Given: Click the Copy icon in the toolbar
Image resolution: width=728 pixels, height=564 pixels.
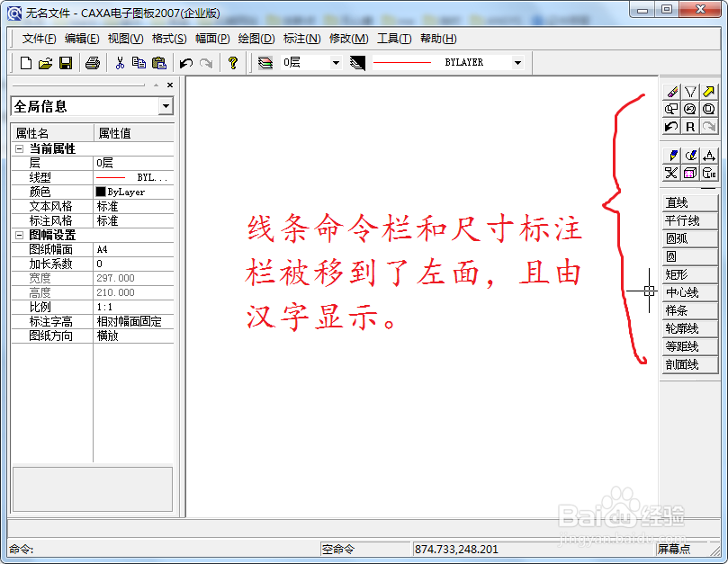Looking at the screenshot, I should click(139, 63).
